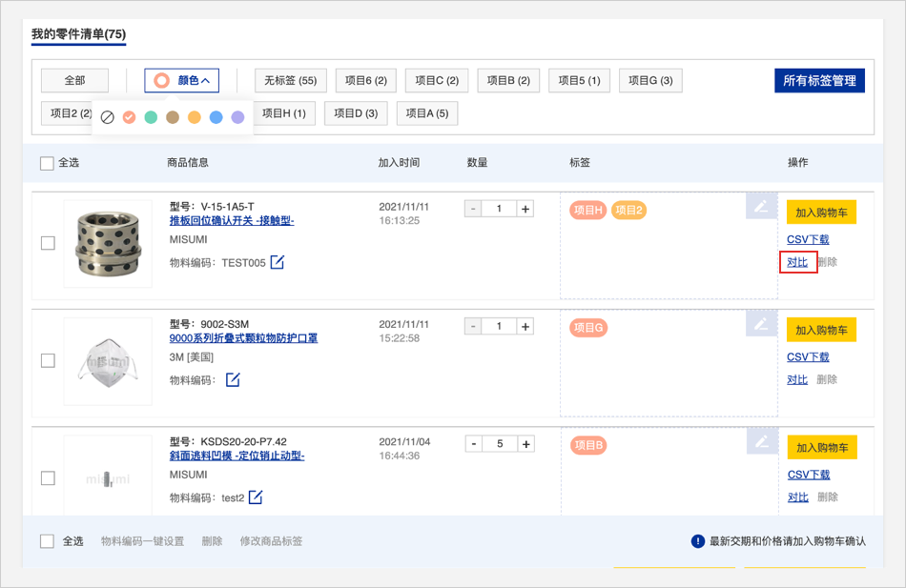The image size is (906, 588).
Task: Add V-15-1A5-T to cart via 加入购物车
Action: pos(821,212)
